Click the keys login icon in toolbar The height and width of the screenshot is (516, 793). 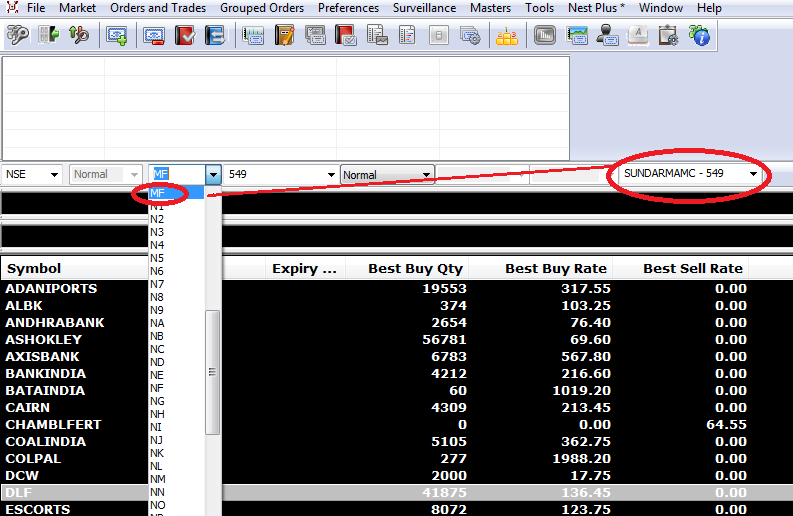18,36
